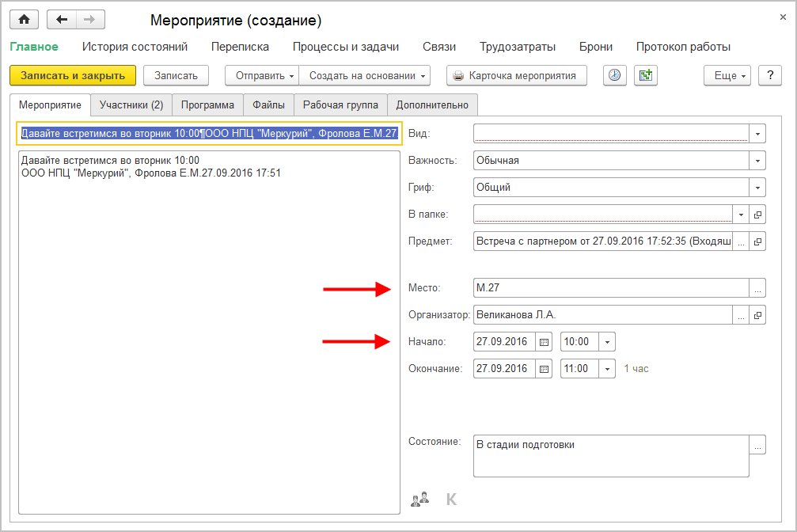Open calendar picker for Начало date
The image size is (797, 532).
pyautogui.click(x=544, y=343)
